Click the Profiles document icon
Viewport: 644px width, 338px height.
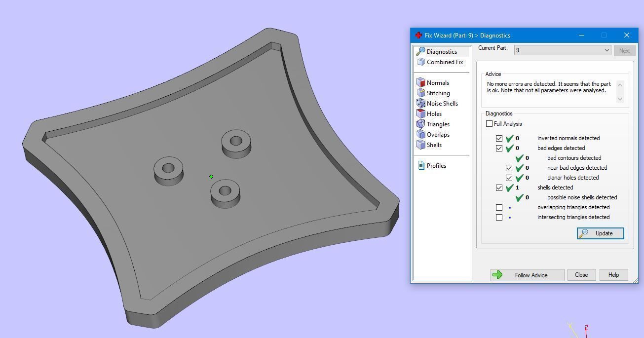421,166
